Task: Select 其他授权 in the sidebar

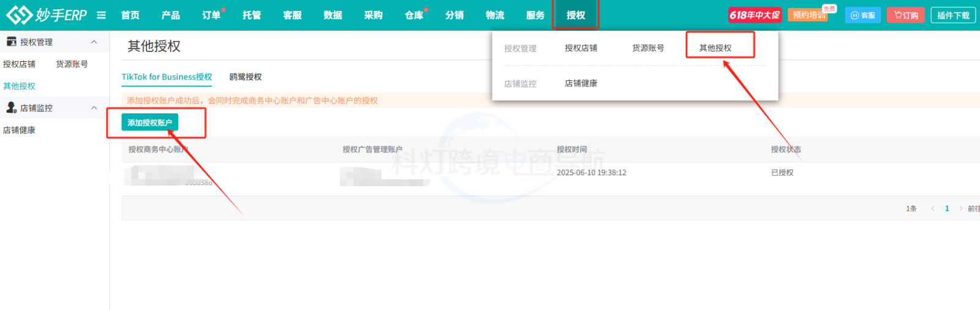Action: [x=19, y=86]
